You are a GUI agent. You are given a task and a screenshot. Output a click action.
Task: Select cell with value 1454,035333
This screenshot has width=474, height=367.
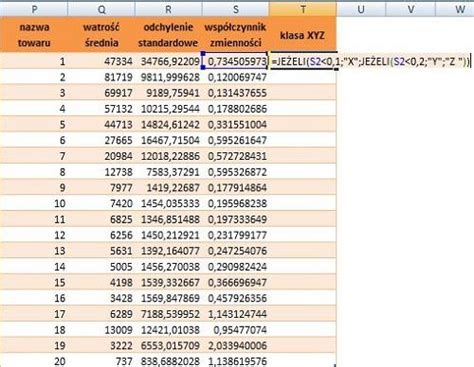[168, 203]
